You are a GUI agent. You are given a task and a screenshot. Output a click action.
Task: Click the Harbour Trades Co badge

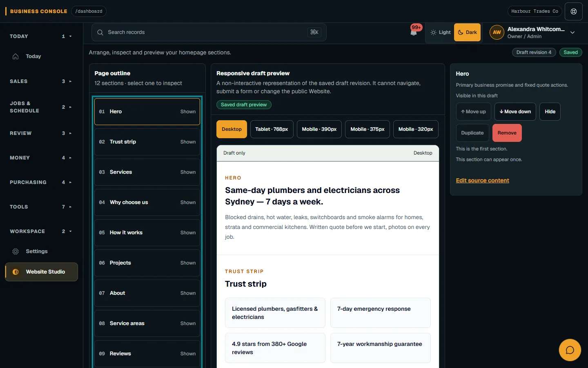click(535, 11)
